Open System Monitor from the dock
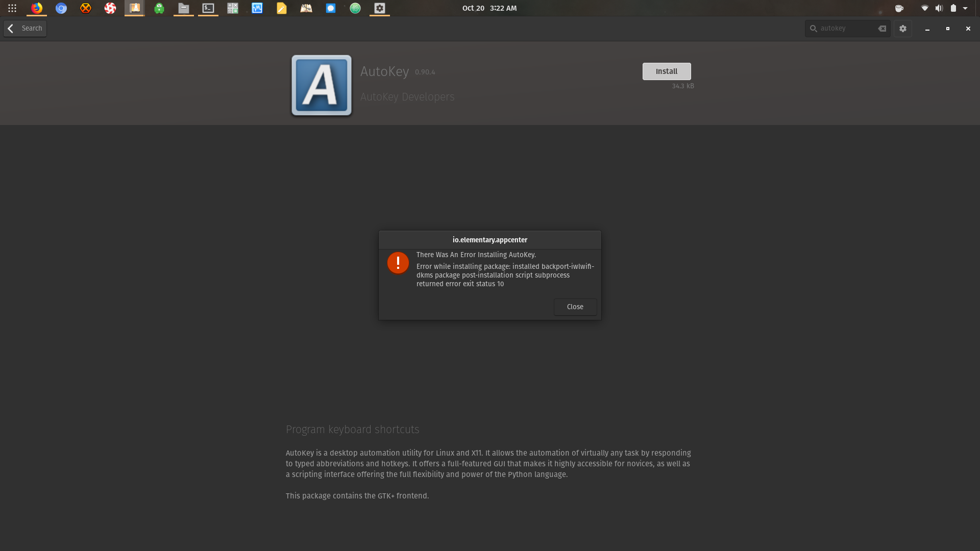 tap(257, 8)
